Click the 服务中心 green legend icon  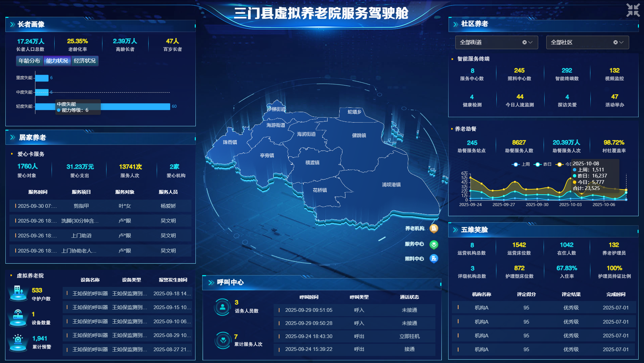434,244
